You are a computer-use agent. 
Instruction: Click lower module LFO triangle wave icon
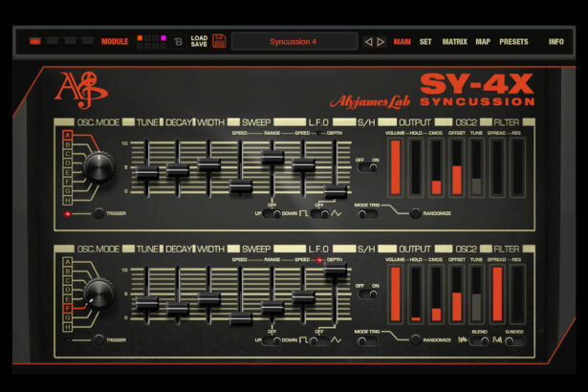pos(337,339)
